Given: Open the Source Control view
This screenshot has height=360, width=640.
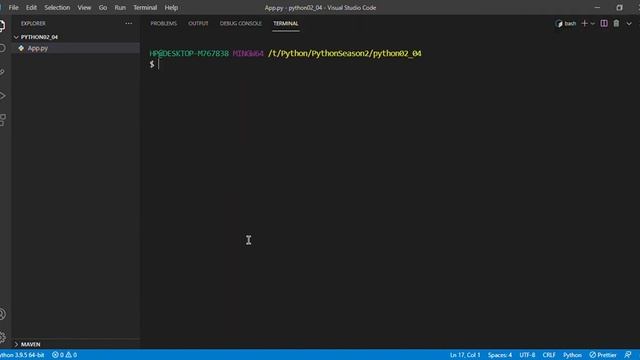Looking at the screenshot, I should 2,72.
